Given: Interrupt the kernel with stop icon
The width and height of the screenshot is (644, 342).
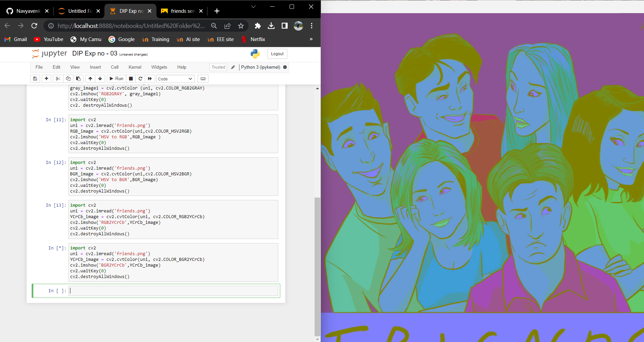Looking at the screenshot, I should (131, 79).
